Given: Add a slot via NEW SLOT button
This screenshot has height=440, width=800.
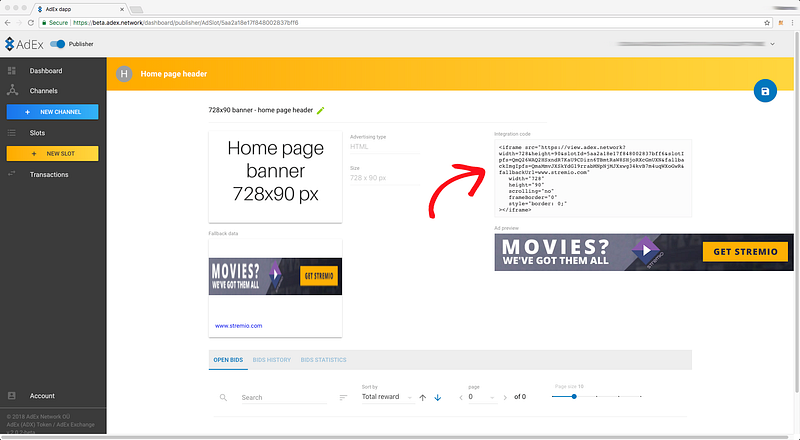Looking at the screenshot, I should (53, 154).
